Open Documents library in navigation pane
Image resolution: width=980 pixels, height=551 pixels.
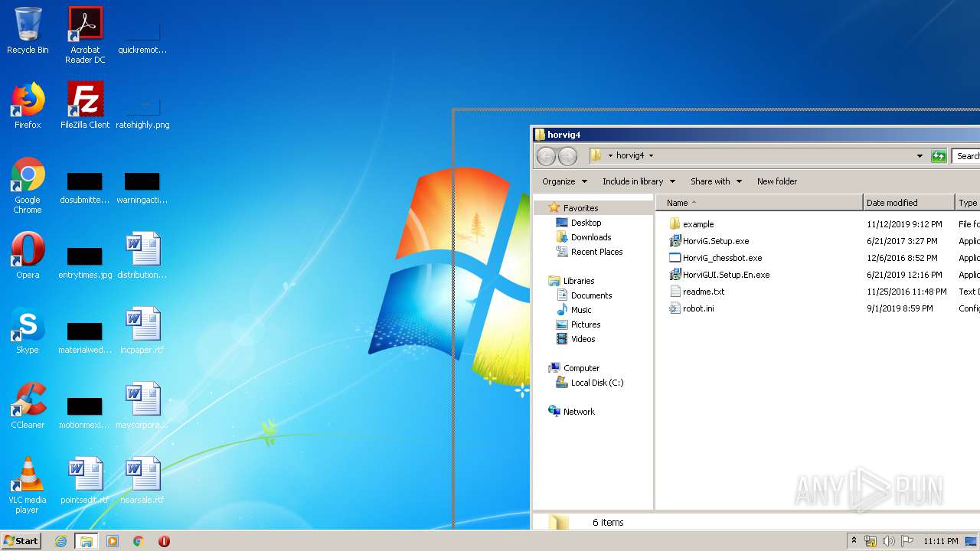583,295
